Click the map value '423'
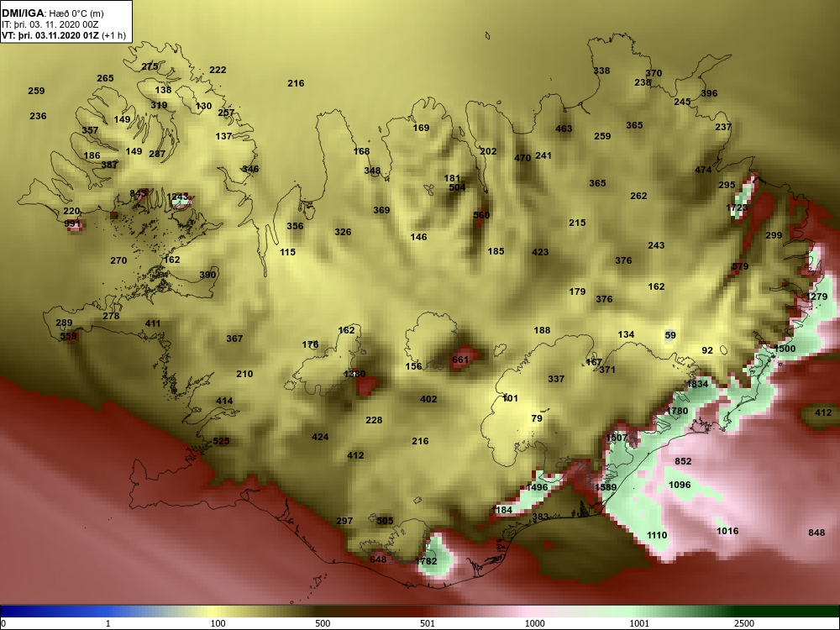Viewport: 840px width, 630px height. coord(540,252)
